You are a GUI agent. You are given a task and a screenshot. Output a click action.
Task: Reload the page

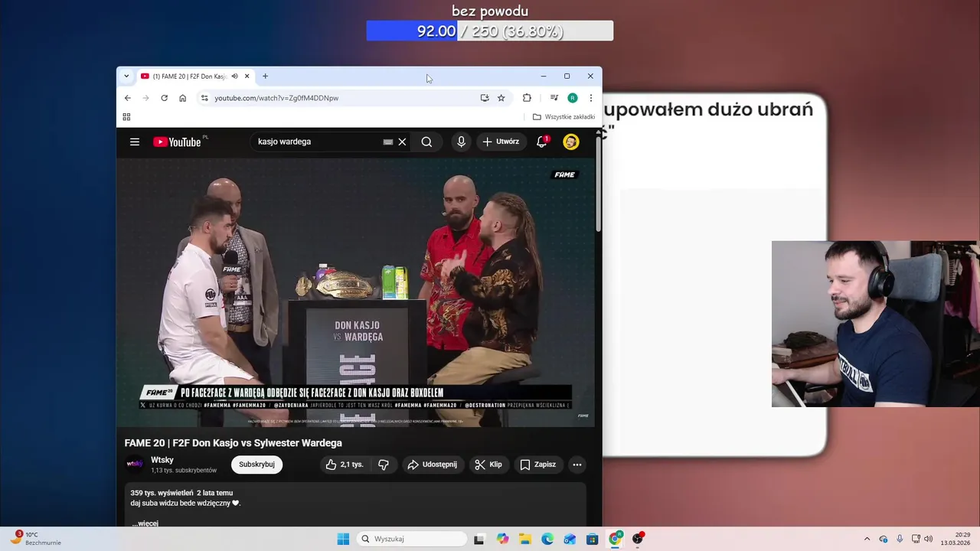[164, 98]
